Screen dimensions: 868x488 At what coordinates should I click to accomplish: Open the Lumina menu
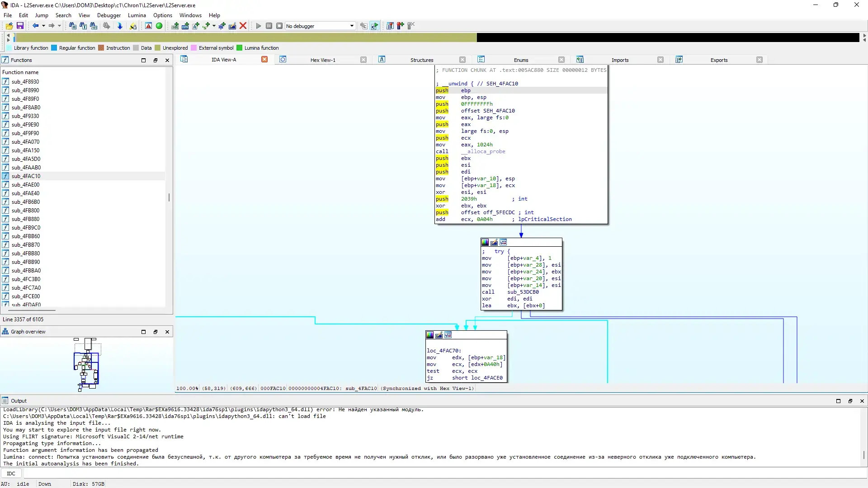click(137, 15)
